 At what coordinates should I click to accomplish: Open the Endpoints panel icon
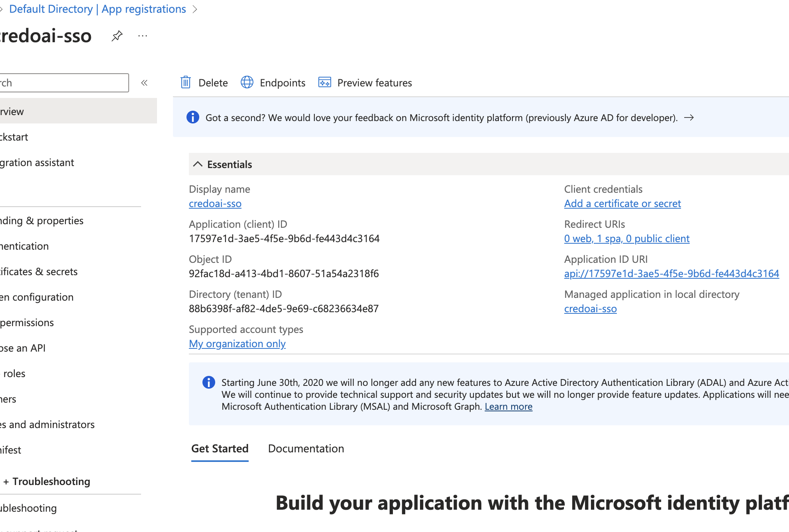pyautogui.click(x=247, y=82)
